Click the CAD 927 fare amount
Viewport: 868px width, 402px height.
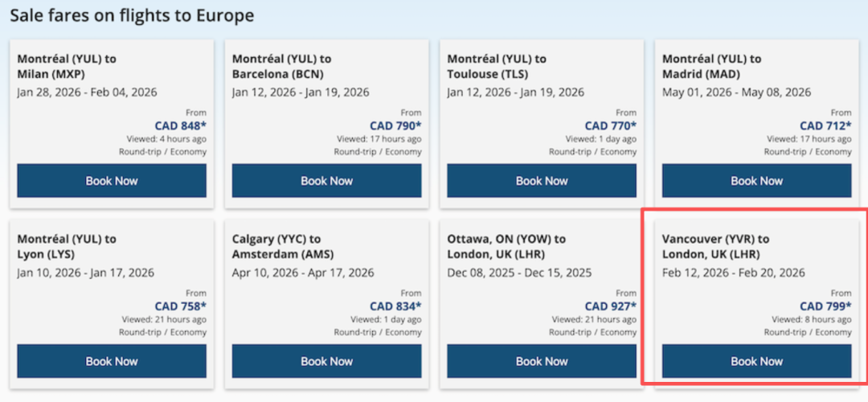(610, 306)
